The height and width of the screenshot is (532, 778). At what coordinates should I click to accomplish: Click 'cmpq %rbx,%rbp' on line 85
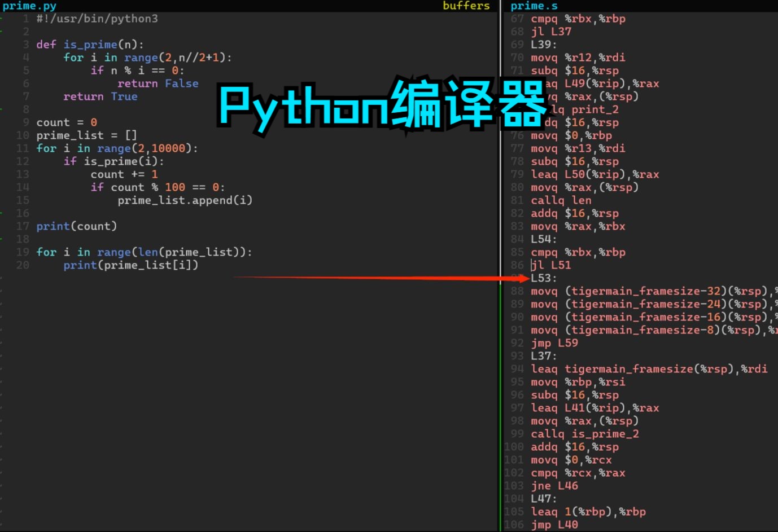[x=578, y=252]
